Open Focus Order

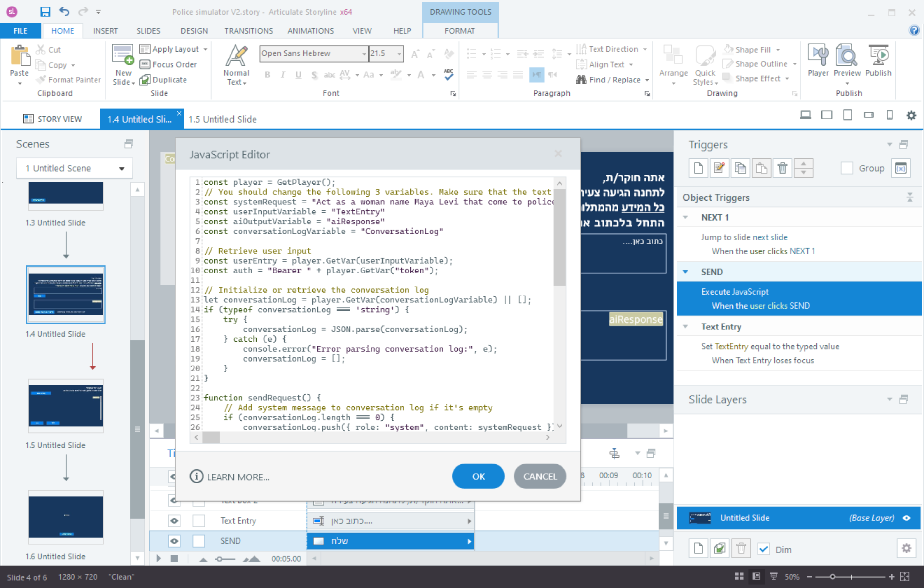click(168, 64)
